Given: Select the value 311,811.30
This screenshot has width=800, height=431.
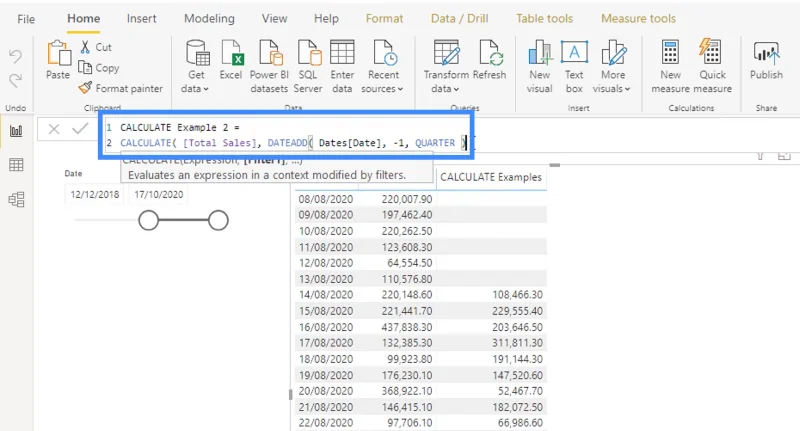Looking at the screenshot, I should pyautogui.click(x=517, y=343).
